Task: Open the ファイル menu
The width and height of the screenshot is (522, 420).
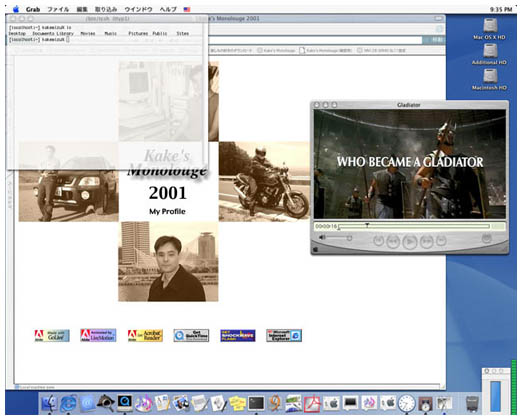Action: [58, 9]
